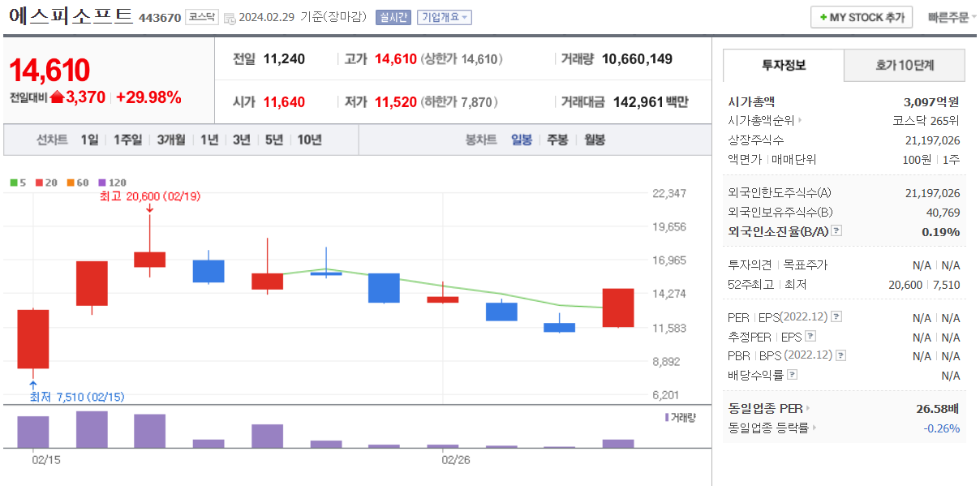Click the help icon next to PER EPS(2022.12)
This screenshot has width=980, height=486.
(836, 317)
